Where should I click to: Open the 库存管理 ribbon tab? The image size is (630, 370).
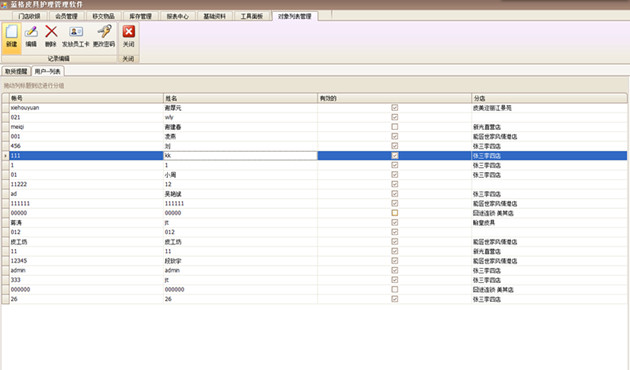(x=141, y=16)
